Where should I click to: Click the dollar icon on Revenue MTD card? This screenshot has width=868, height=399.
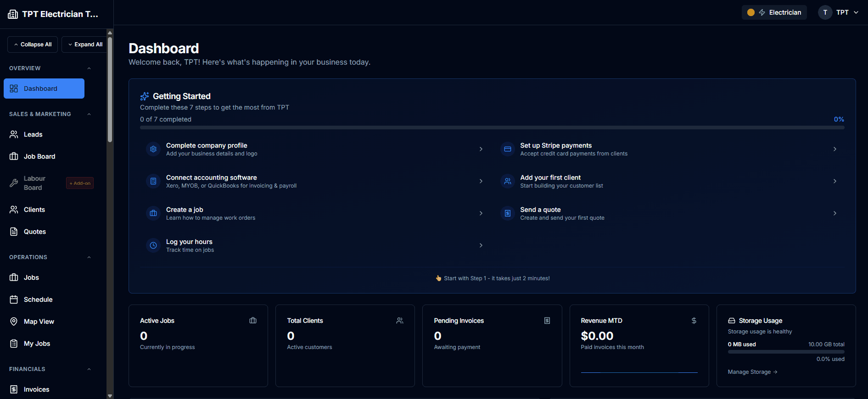tap(694, 321)
